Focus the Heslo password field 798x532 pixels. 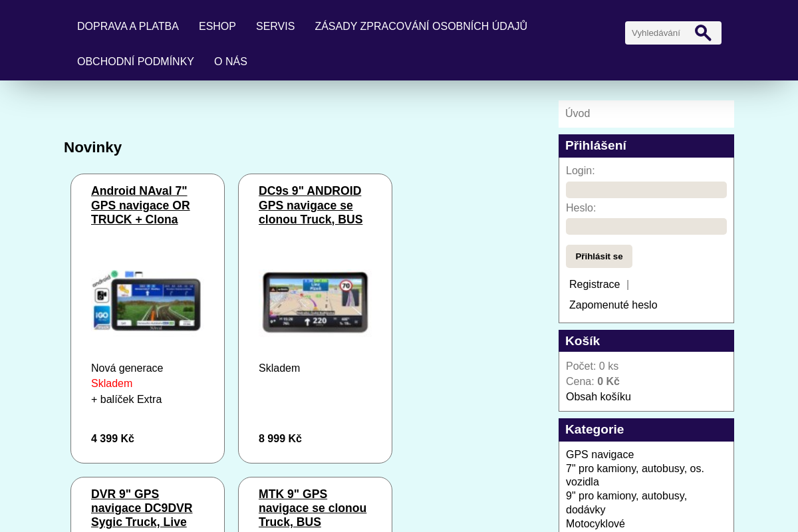point(646,226)
